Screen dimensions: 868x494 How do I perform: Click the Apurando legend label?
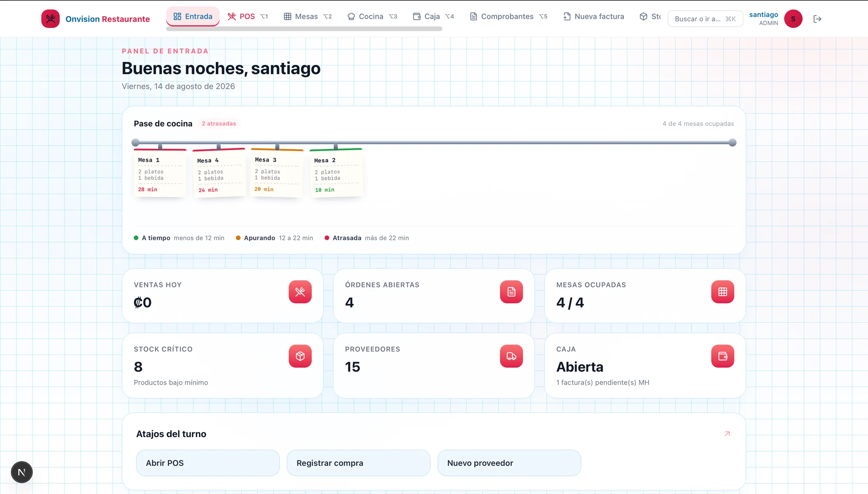259,238
